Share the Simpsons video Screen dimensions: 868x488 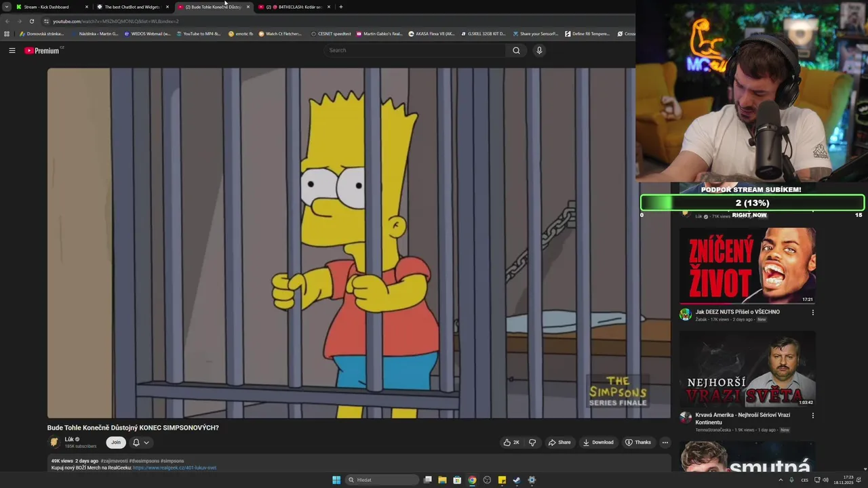(559, 443)
